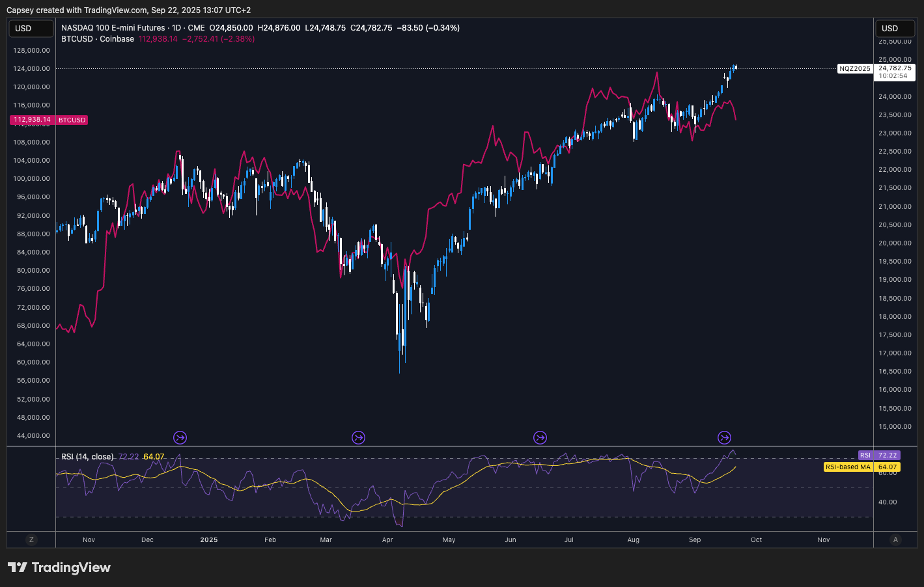This screenshot has width=924, height=587.
Task: Click the purple RSI 72.22 tag
Action: click(879, 456)
